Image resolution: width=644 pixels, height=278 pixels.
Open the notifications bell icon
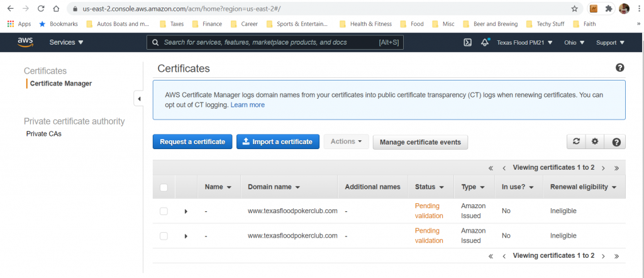[x=484, y=43]
